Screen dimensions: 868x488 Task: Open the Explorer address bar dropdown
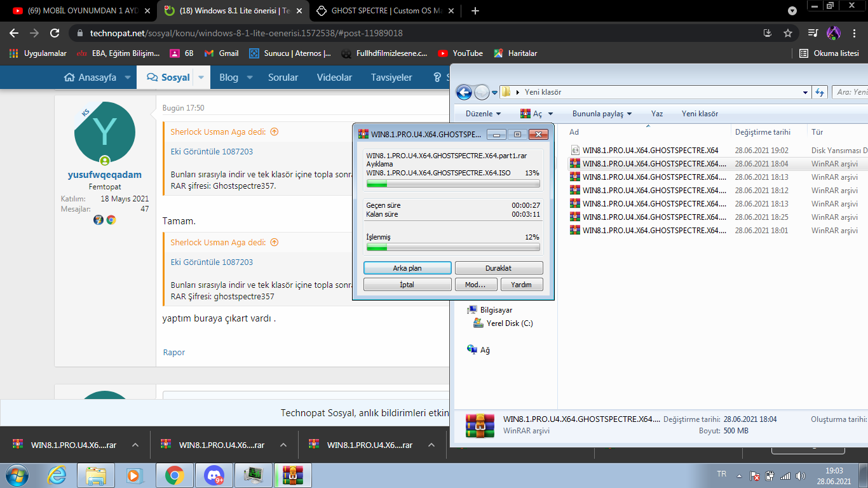pos(806,92)
